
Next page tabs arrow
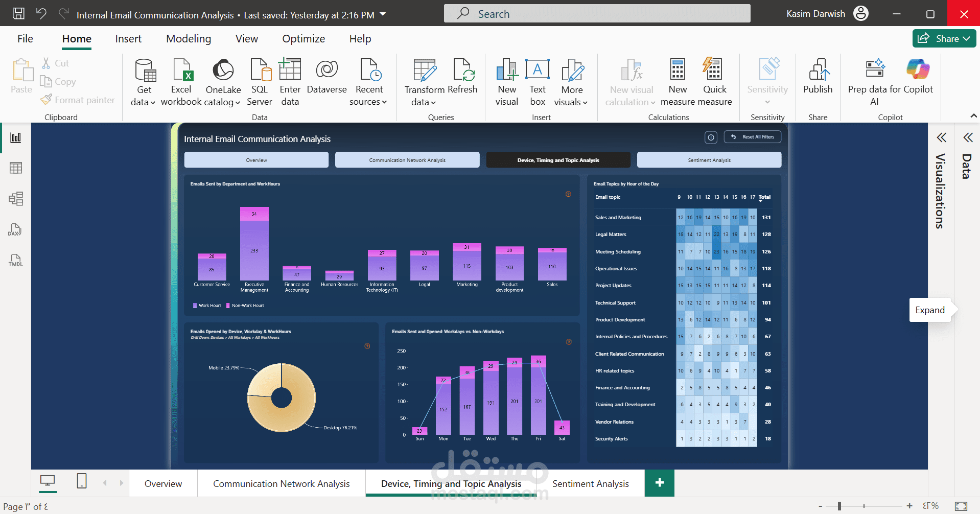(x=122, y=483)
